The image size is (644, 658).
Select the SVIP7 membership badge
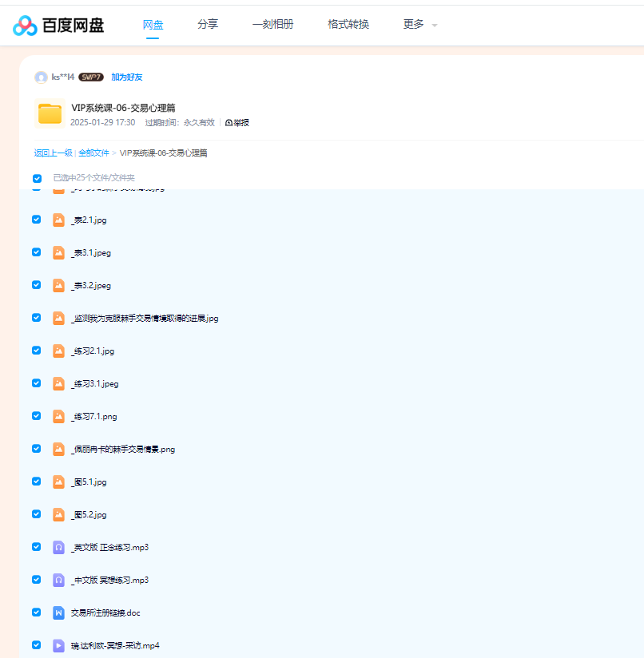(x=90, y=77)
